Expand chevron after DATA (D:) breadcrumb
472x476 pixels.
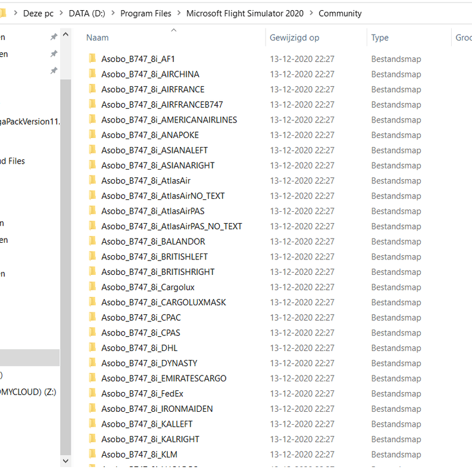click(x=113, y=13)
